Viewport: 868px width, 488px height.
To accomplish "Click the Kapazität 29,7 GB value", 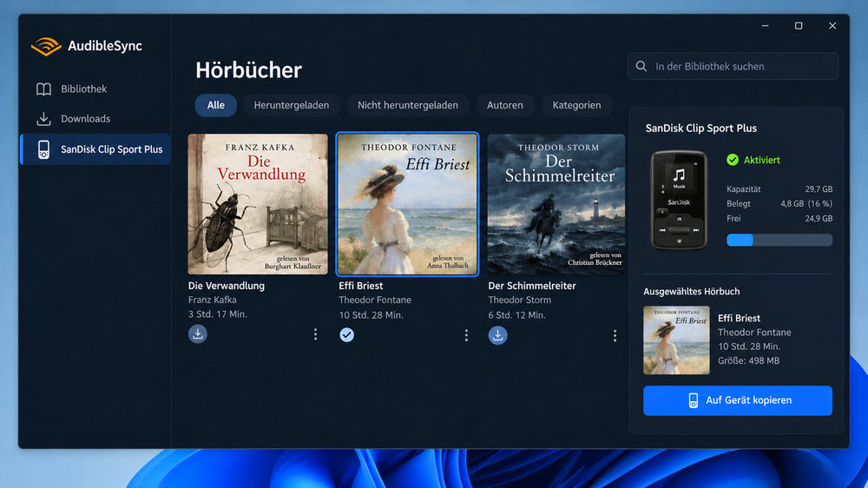I will click(819, 189).
